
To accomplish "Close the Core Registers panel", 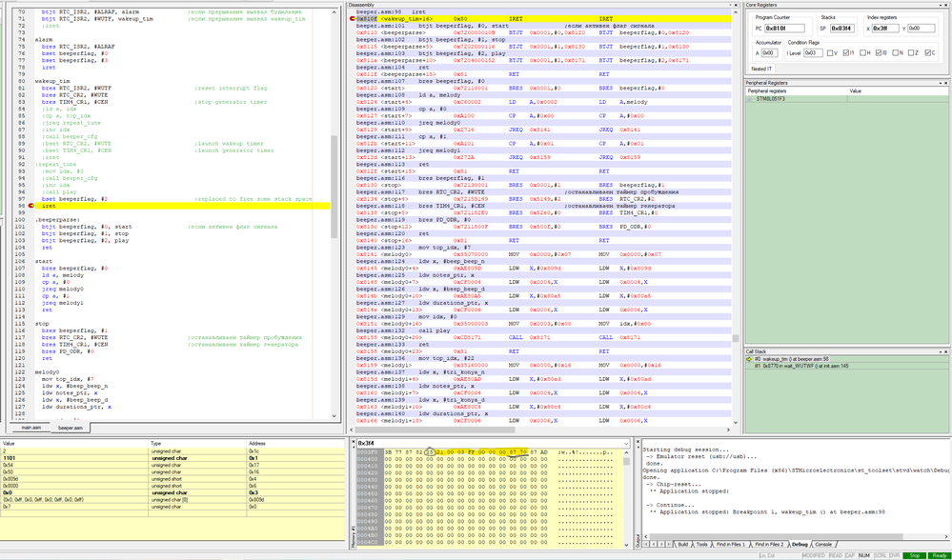I will point(946,5).
